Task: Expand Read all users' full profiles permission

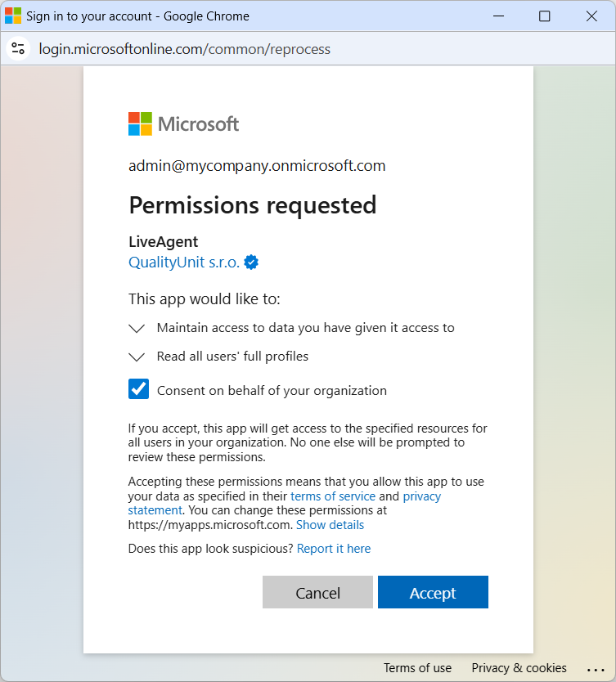Action: pyautogui.click(x=137, y=357)
